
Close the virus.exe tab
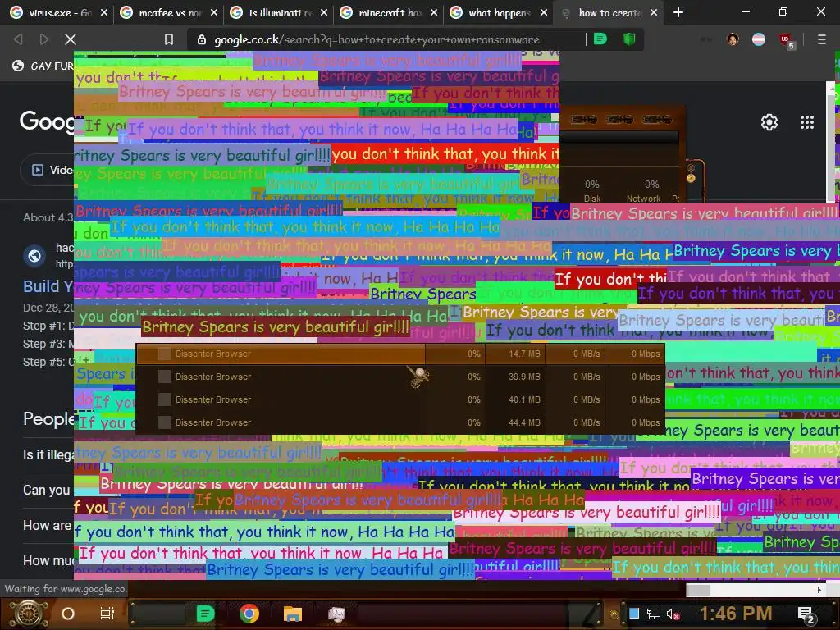point(104,12)
